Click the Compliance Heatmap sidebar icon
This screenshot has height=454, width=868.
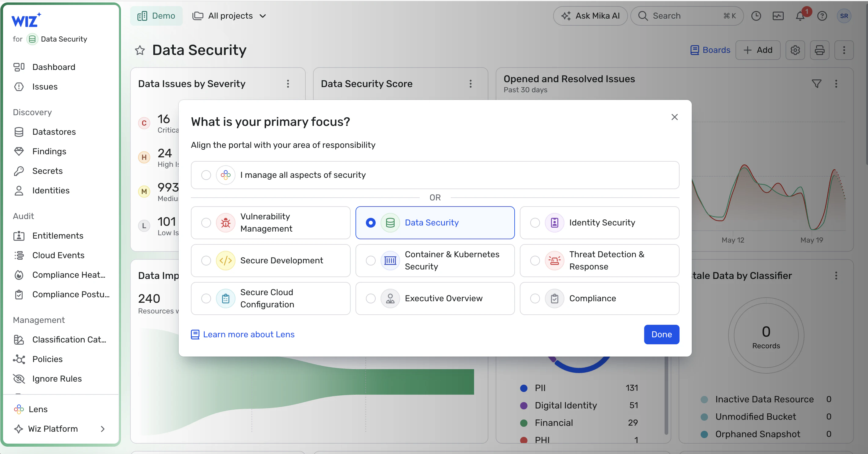click(x=19, y=275)
